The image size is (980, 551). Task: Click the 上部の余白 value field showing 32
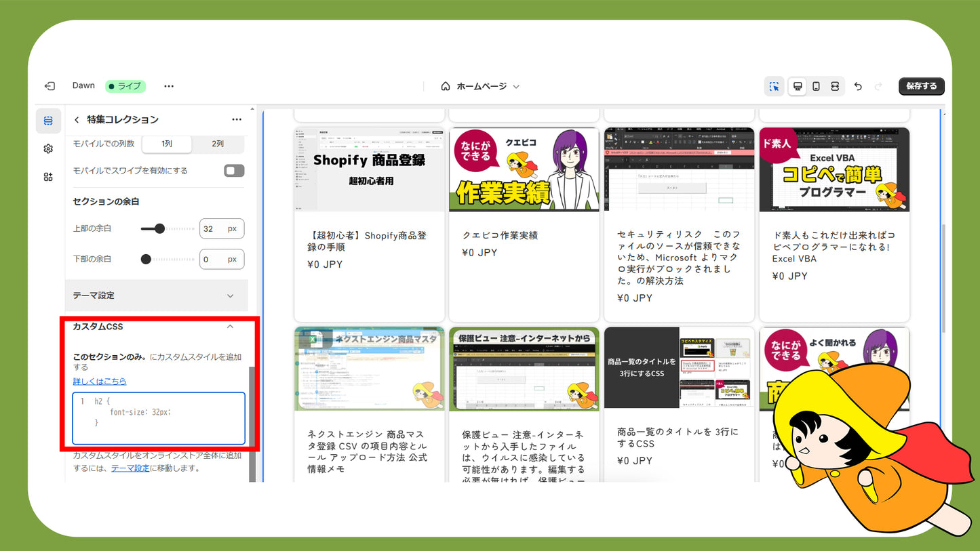[222, 228]
